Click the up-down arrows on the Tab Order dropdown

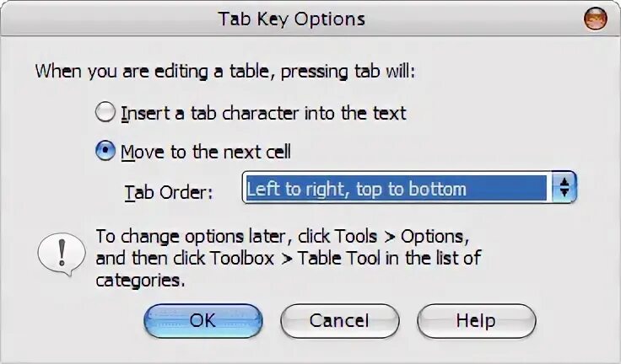pos(564,188)
